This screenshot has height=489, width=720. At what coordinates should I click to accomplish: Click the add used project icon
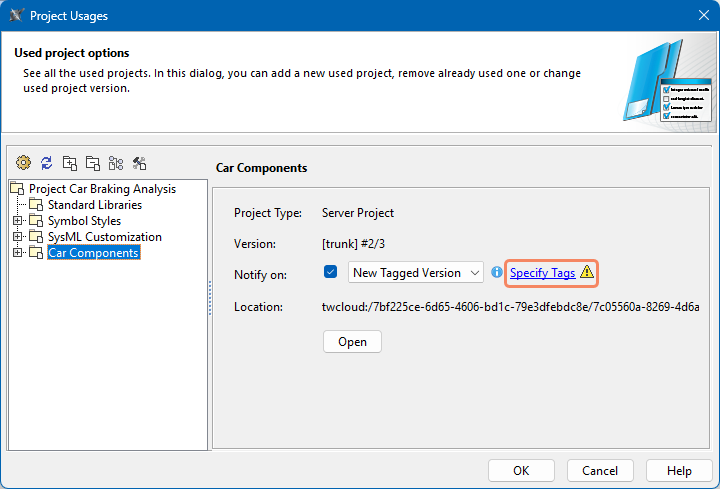(x=69, y=163)
